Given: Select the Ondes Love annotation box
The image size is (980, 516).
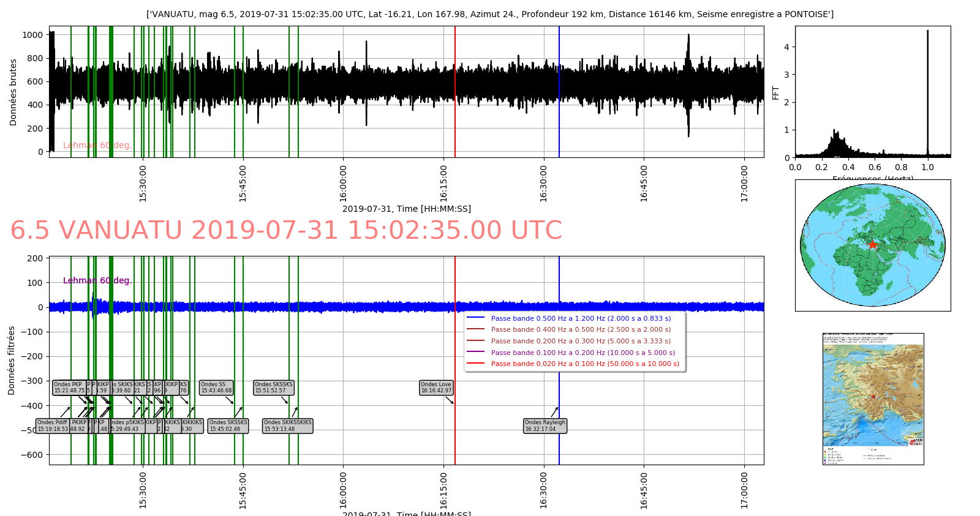Looking at the screenshot, I should point(436,387).
